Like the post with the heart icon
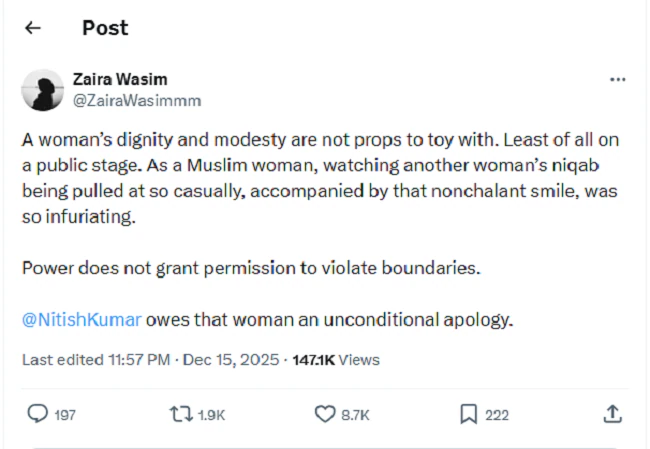 tap(325, 413)
